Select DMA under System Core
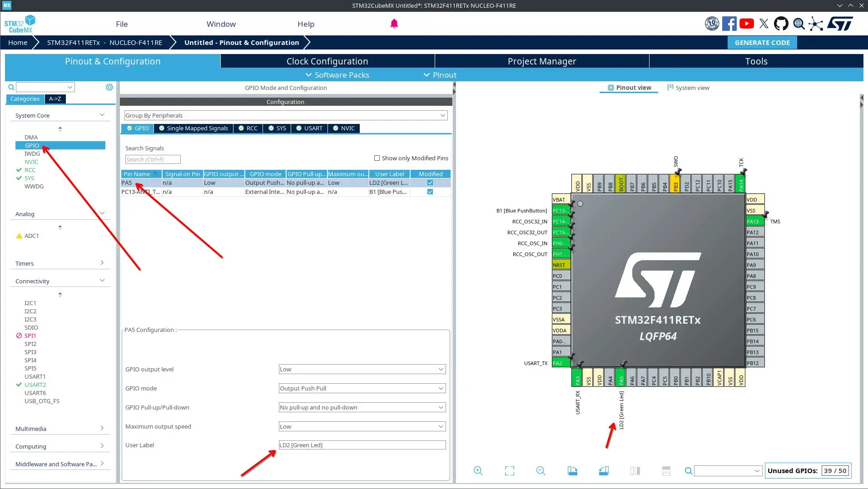The height and width of the screenshot is (489, 868). pyautogui.click(x=31, y=137)
